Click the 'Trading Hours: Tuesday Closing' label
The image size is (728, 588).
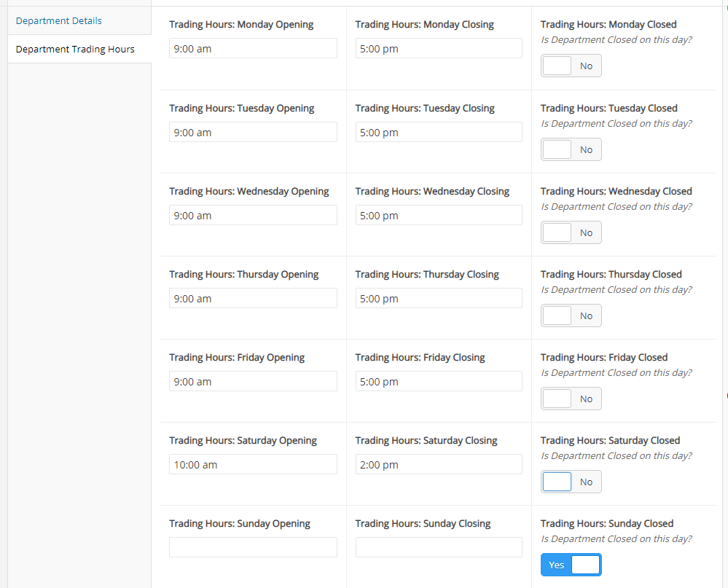tap(425, 108)
